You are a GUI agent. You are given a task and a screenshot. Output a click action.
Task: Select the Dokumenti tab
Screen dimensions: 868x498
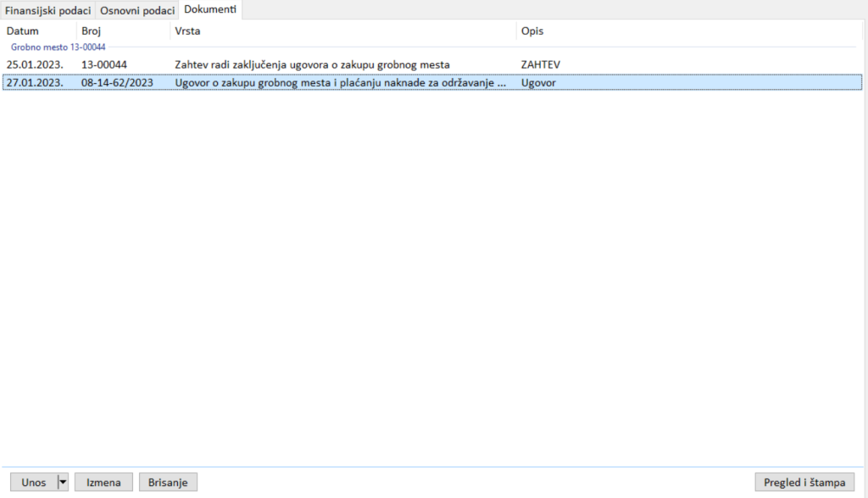(210, 10)
